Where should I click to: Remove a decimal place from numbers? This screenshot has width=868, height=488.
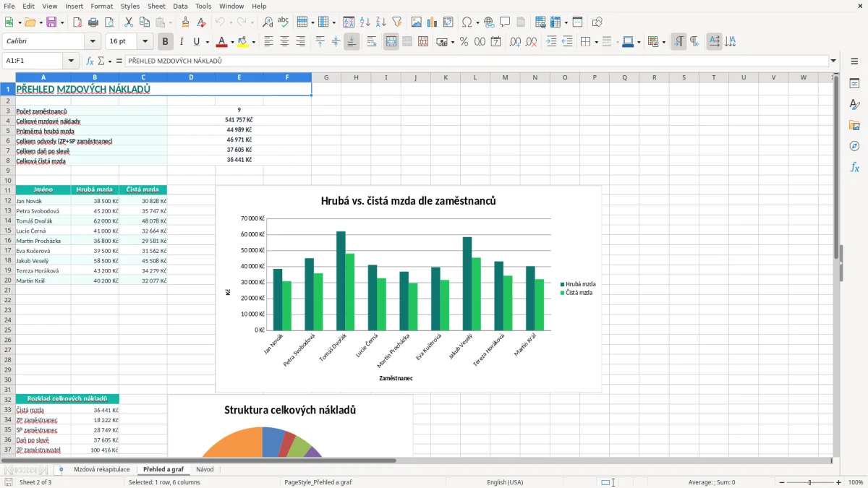tap(532, 42)
